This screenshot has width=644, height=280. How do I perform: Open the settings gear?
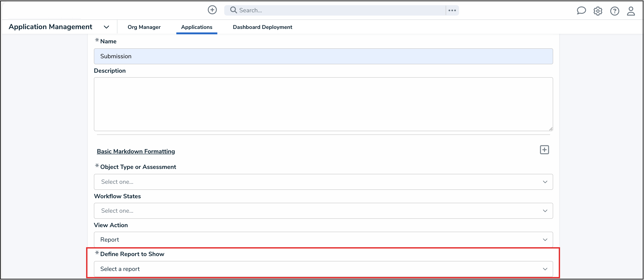(x=598, y=11)
